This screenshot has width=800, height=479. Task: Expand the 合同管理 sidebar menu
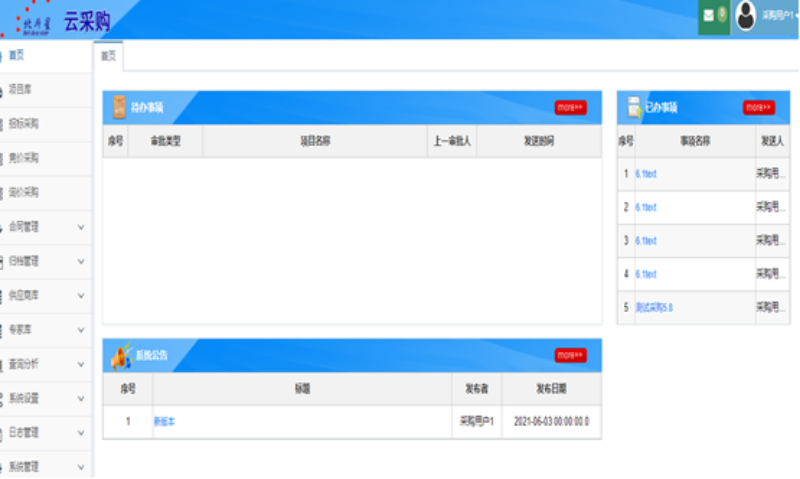tap(46, 227)
